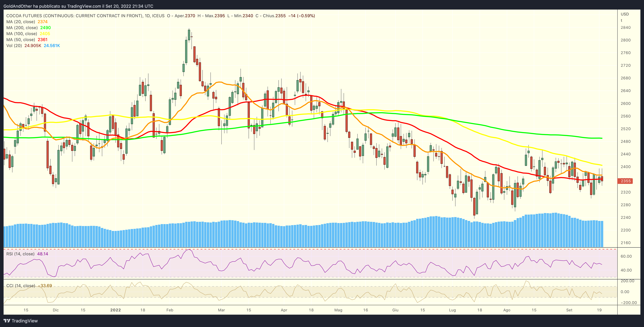Click the Dic time axis label

(56, 310)
